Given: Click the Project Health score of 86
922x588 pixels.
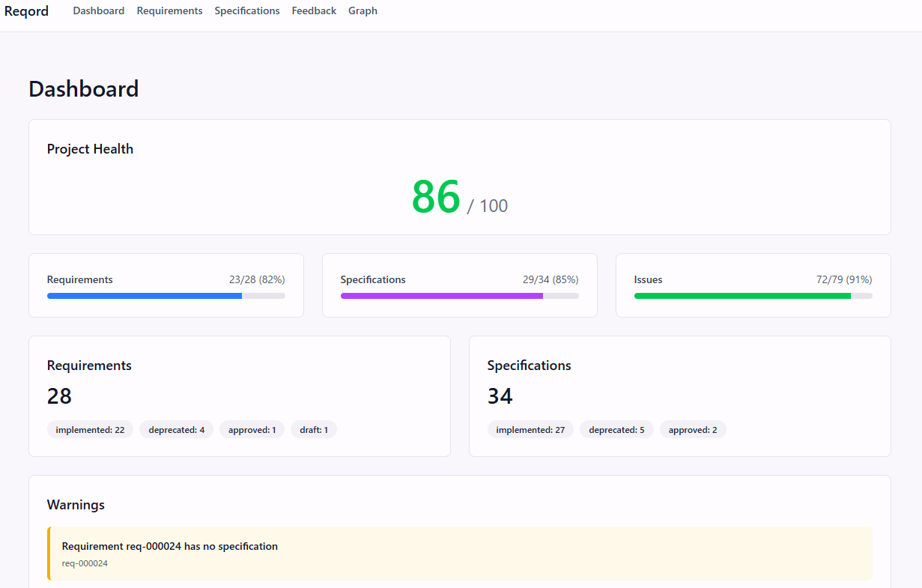Looking at the screenshot, I should click(x=436, y=197).
